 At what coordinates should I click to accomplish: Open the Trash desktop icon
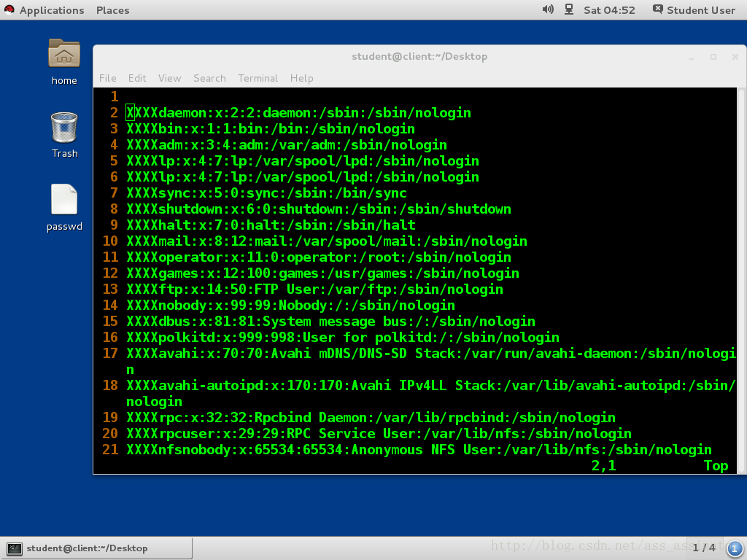[x=64, y=127]
